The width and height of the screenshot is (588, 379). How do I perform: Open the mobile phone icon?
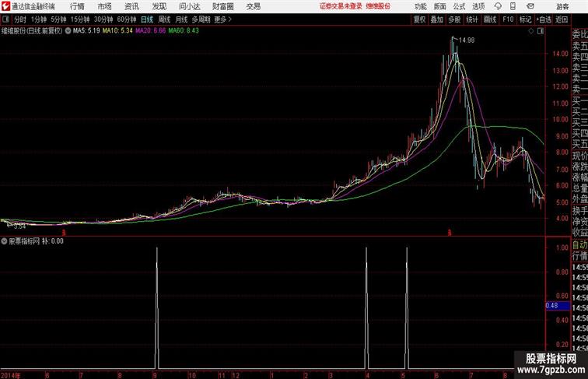click(513, 6)
